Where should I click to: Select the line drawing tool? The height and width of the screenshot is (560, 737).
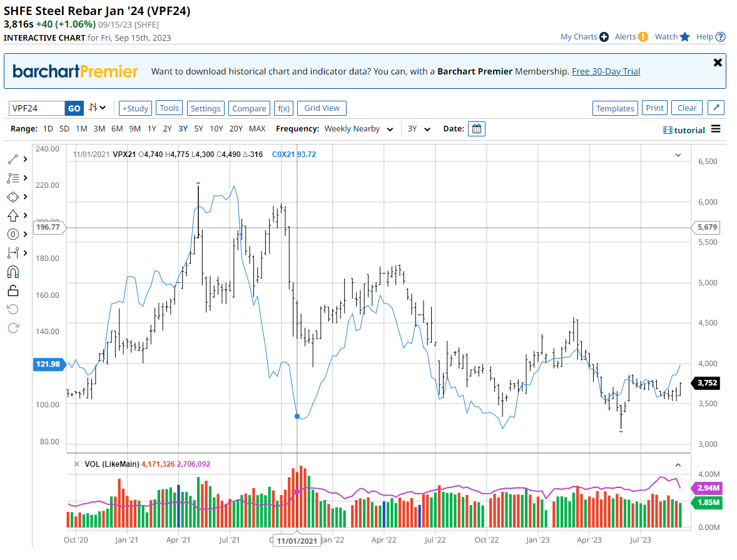point(13,159)
